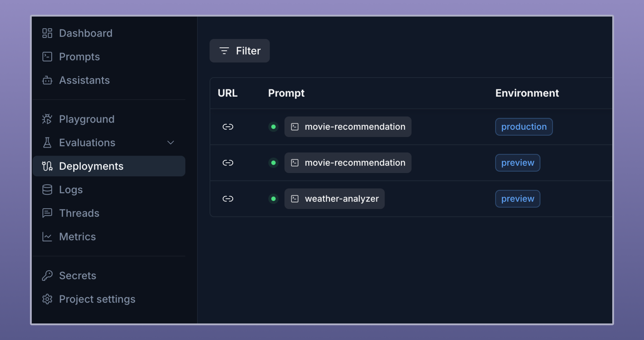
Task: Open movie-recommendation prompt in production row
Action: (348, 127)
